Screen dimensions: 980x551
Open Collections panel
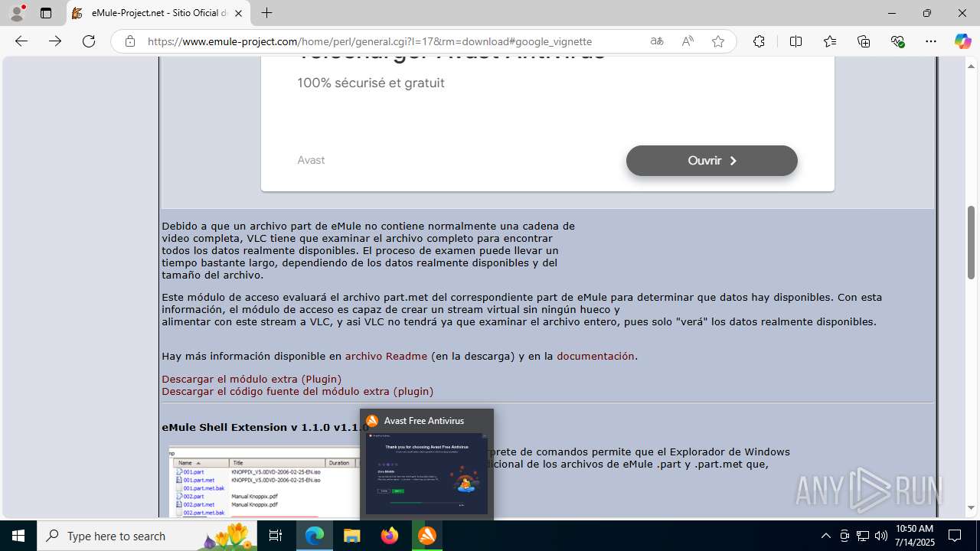(x=864, y=41)
